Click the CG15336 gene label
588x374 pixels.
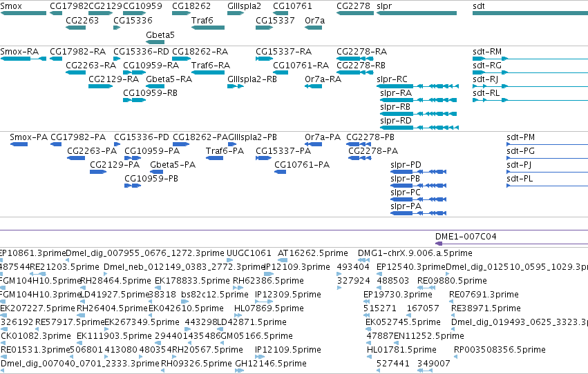(133, 20)
